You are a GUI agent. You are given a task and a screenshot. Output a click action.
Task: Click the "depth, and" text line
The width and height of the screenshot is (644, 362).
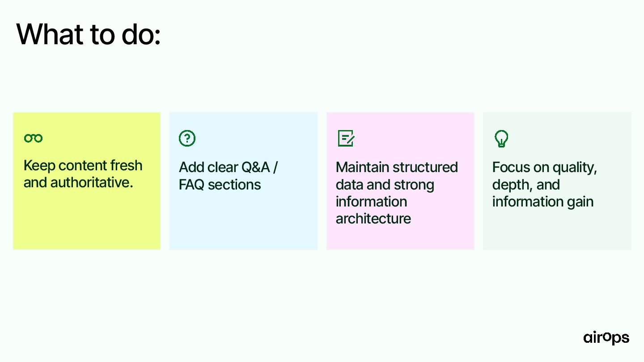tap(525, 185)
